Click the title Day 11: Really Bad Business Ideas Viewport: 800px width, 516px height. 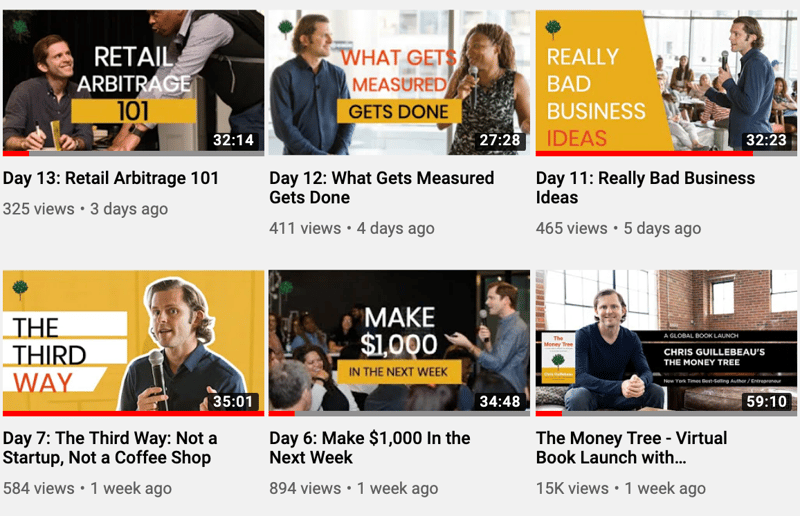[x=645, y=187]
